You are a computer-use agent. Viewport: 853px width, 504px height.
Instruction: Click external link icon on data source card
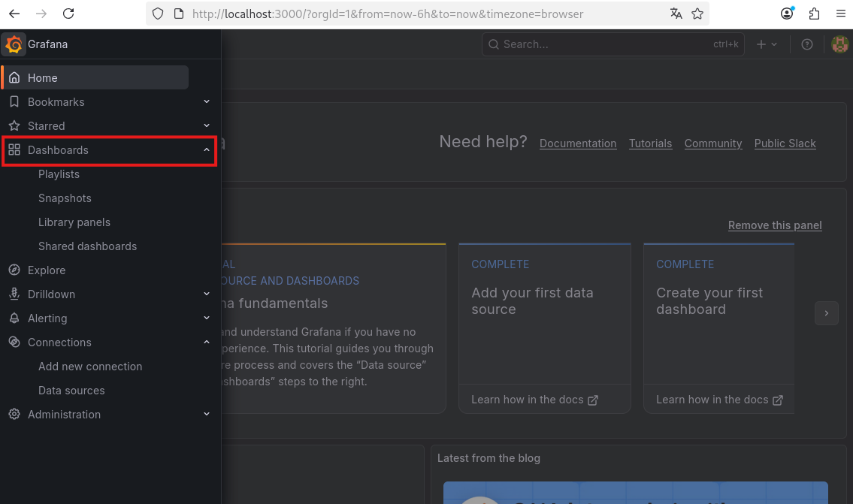(593, 400)
